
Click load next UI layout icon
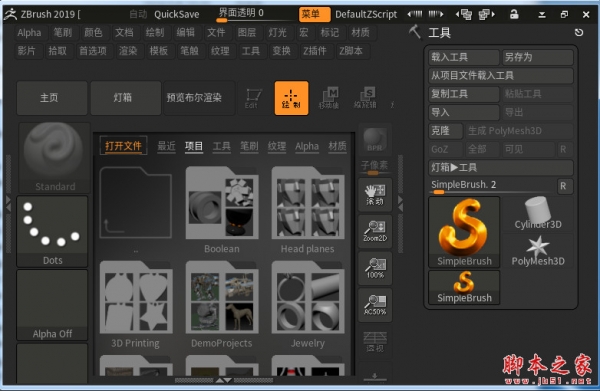click(487, 15)
